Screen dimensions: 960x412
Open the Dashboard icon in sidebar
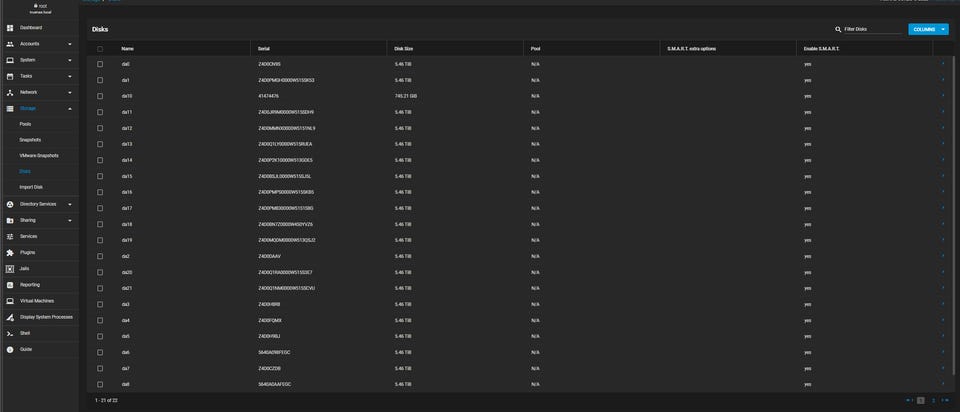click(x=10, y=28)
